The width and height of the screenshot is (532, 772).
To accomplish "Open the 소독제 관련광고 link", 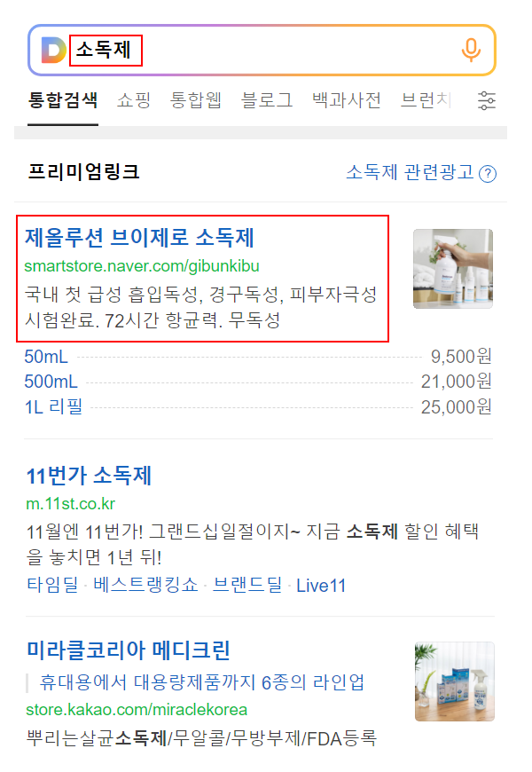I will click(x=410, y=172).
